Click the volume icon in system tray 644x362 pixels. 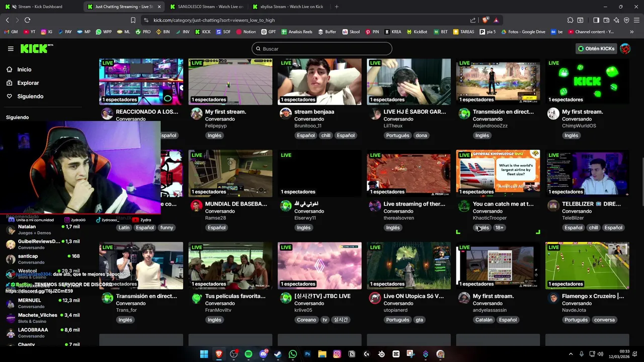click(600, 354)
